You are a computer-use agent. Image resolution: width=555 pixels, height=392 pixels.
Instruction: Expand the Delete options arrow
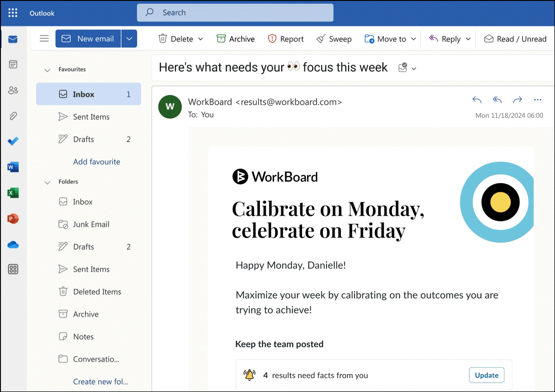(201, 39)
